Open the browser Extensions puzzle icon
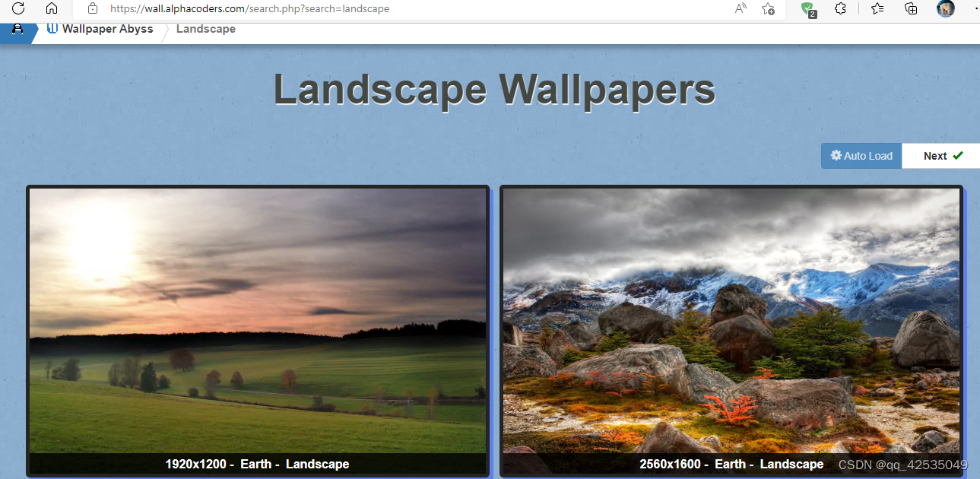The image size is (980, 479). coord(839,10)
